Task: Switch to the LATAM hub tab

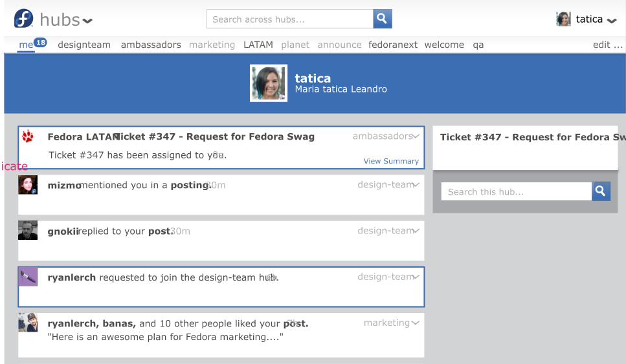Action: tap(258, 45)
